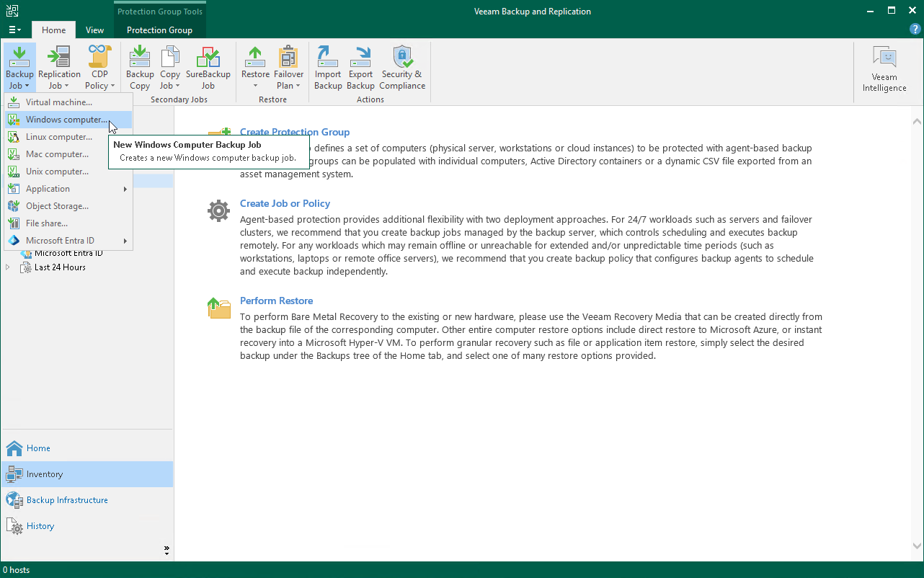
Task: Open the help question mark button
Action: pos(914,30)
